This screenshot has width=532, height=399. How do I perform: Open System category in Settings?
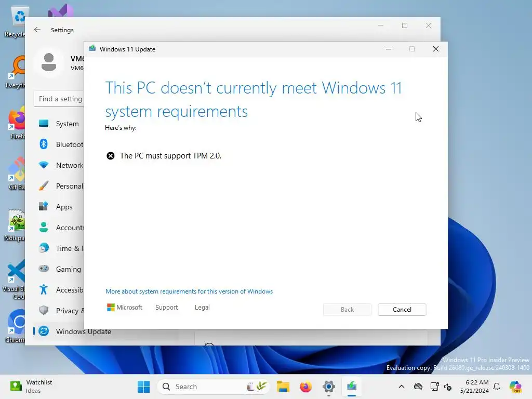tap(59, 124)
